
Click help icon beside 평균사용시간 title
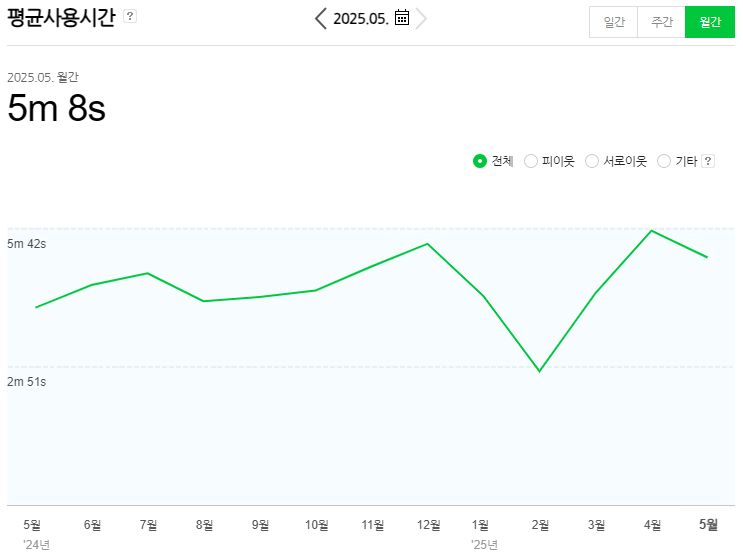pos(130,17)
